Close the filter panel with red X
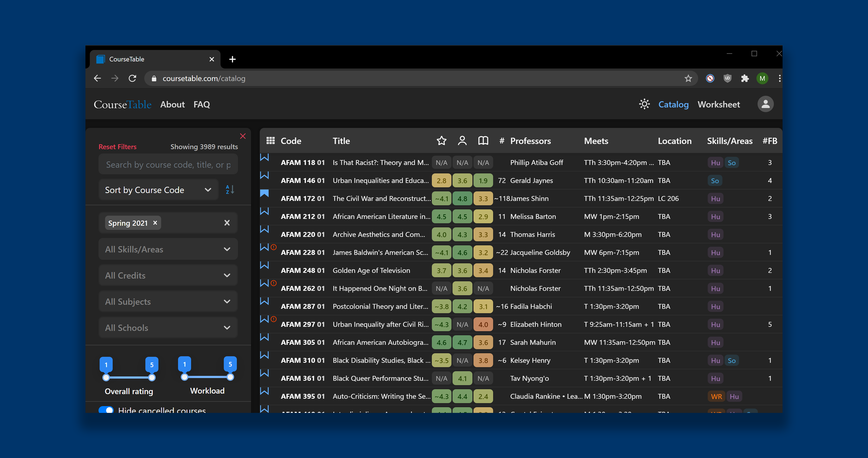This screenshot has width=868, height=458. 243,136
